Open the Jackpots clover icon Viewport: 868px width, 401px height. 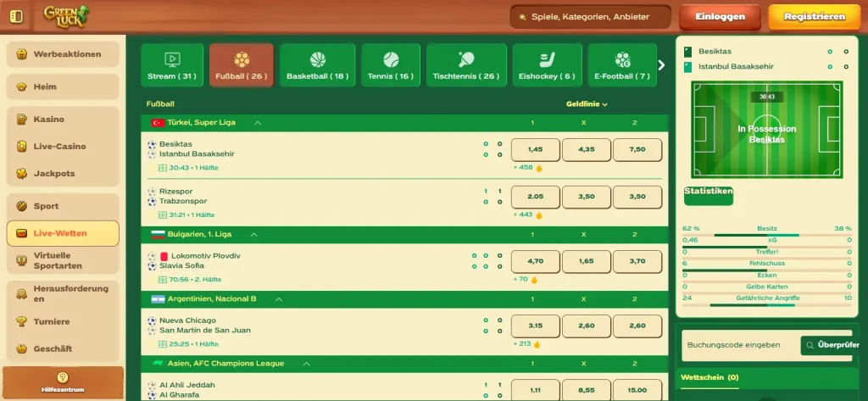click(x=21, y=173)
